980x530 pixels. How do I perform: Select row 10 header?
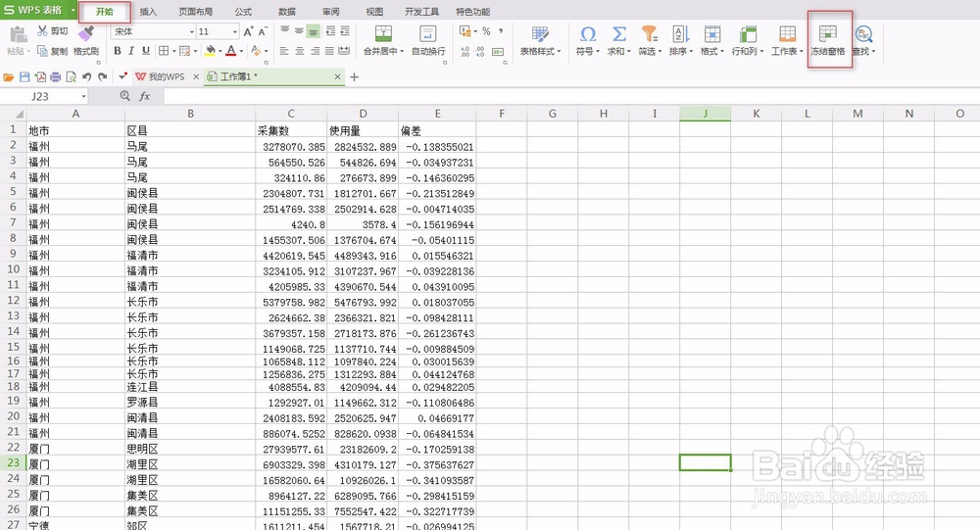(13, 269)
